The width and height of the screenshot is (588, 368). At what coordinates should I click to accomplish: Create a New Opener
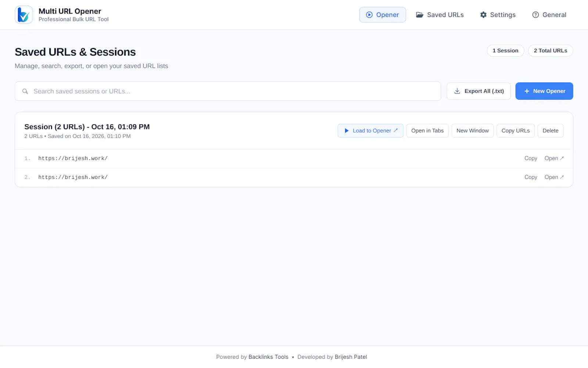pos(544,91)
